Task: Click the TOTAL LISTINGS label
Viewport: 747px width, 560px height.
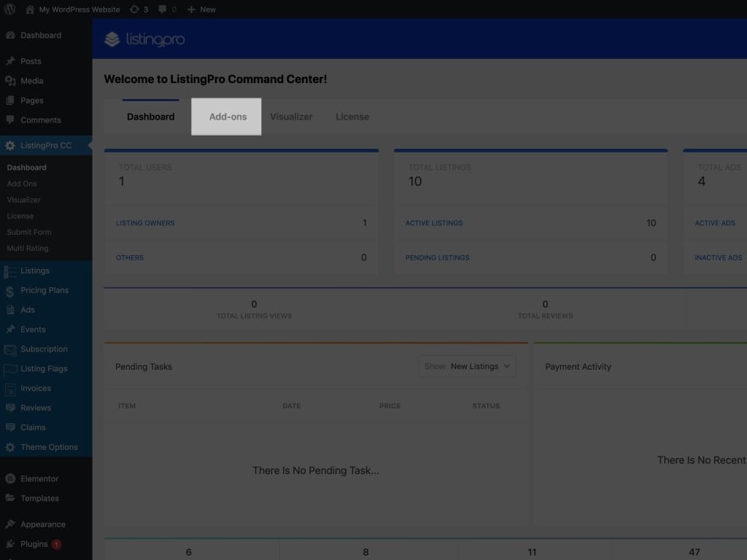Action: [x=440, y=167]
